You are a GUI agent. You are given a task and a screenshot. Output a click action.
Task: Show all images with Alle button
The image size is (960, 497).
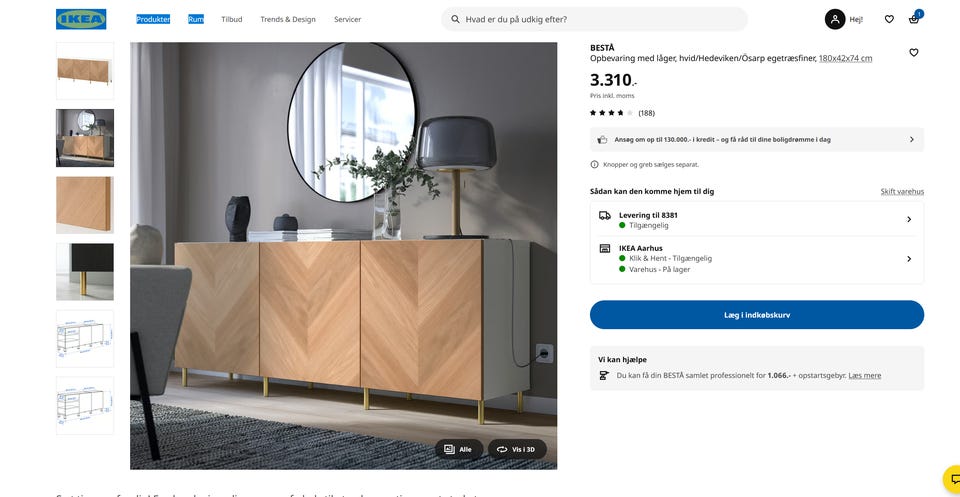click(x=459, y=449)
